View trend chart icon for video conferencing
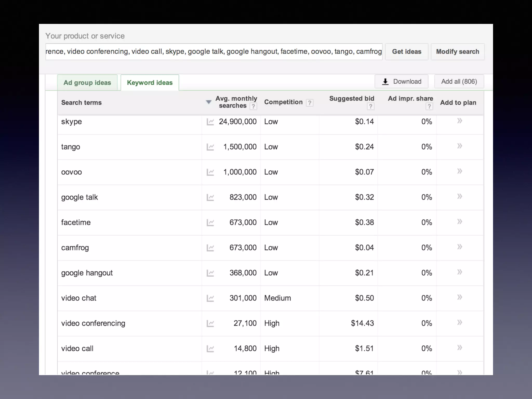This screenshot has height=399, width=532. (210, 323)
